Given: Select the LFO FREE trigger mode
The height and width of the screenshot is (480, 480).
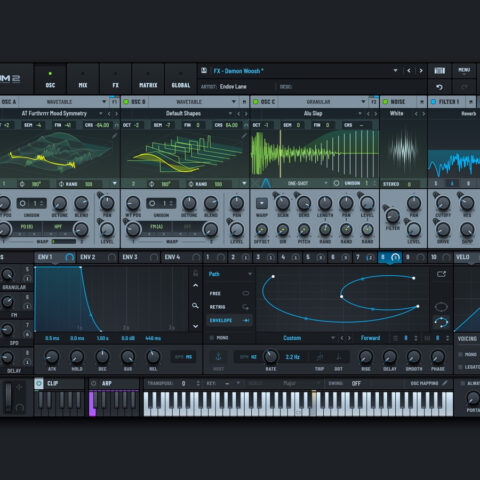Looking at the screenshot, I should tap(229, 293).
